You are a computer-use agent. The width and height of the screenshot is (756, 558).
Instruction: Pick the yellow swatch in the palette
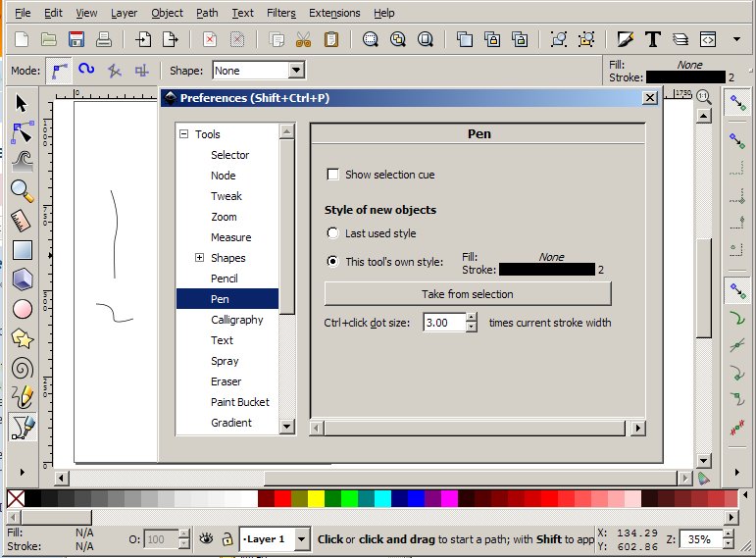click(x=316, y=498)
